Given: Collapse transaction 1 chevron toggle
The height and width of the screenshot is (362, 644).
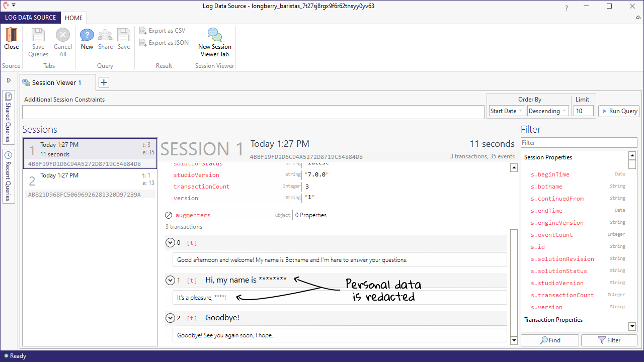Looking at the screenshot, I should [x=170, y=280].
